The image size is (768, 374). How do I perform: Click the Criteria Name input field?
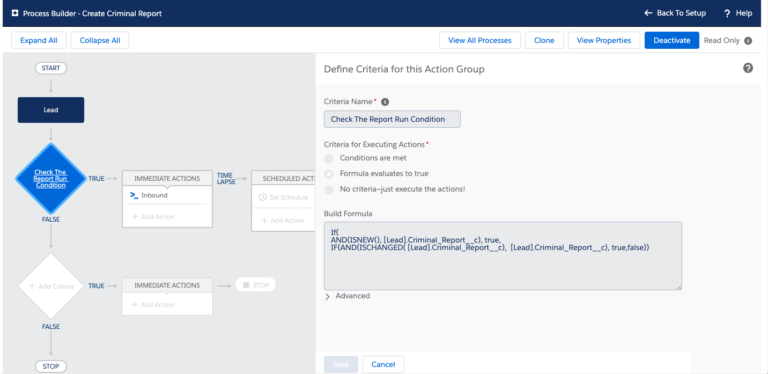click(x=392, y=119)
